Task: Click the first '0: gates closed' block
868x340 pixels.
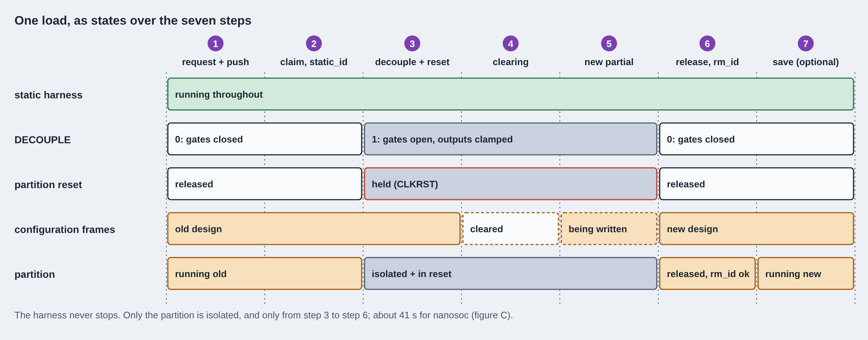Action: (265, 139)
